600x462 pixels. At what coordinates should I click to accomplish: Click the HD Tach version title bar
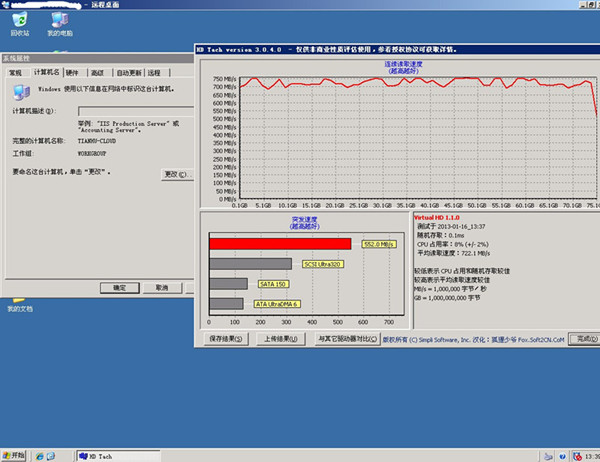tap(397, 49)
